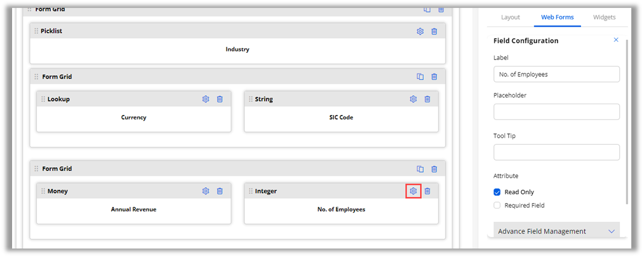
Task: Click the Placeholder input field
Action: (556, 112)
